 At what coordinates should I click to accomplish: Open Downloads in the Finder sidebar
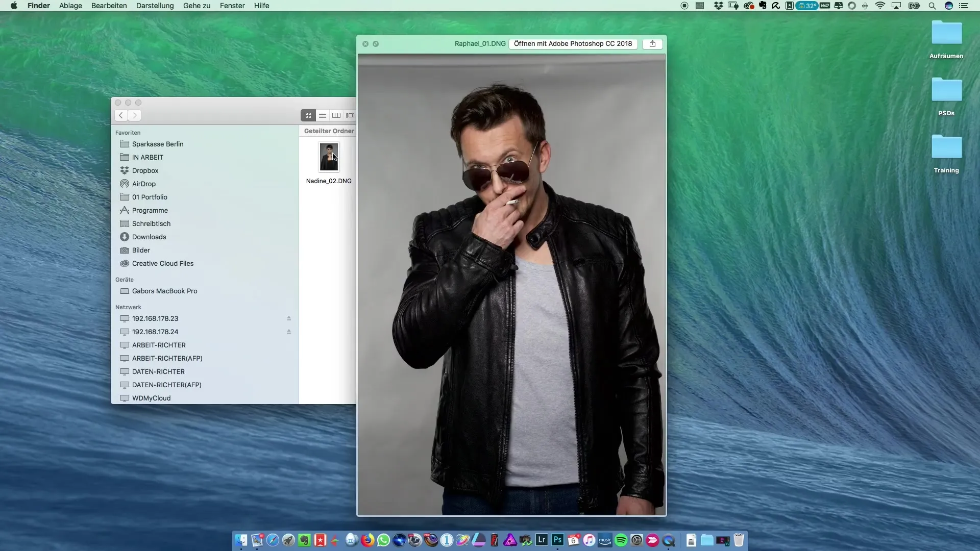pos(149,237)
